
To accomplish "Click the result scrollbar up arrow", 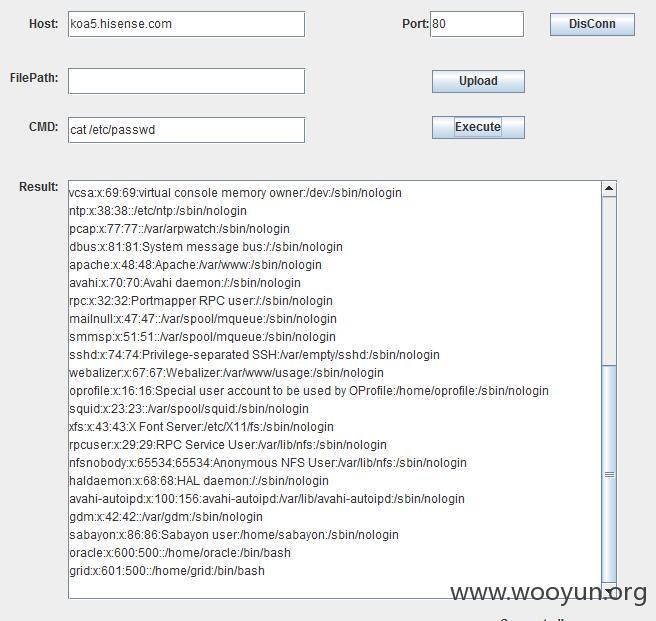I will (609, 189).
